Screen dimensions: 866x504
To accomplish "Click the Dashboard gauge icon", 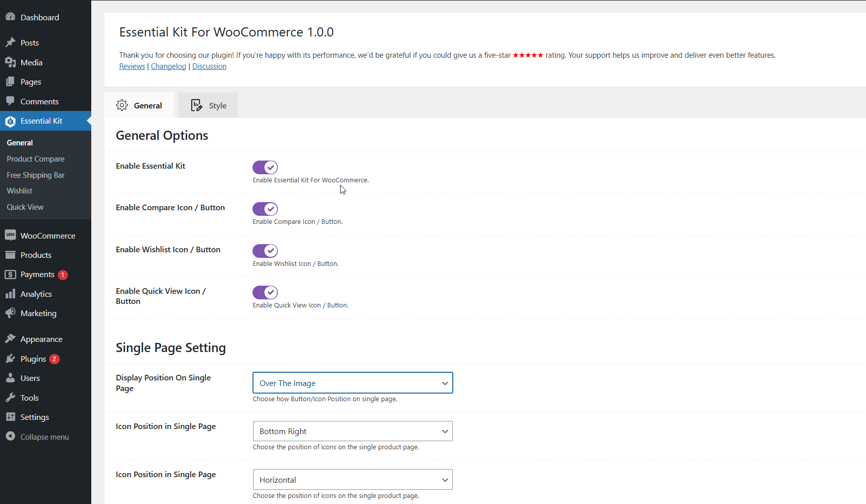I will 10,17.
